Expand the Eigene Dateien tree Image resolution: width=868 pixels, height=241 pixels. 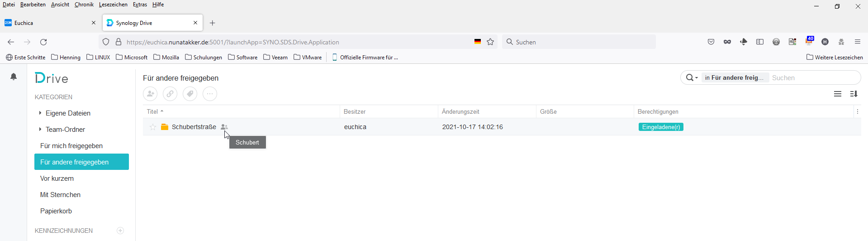pyautogui.click(x=40, y=113)
